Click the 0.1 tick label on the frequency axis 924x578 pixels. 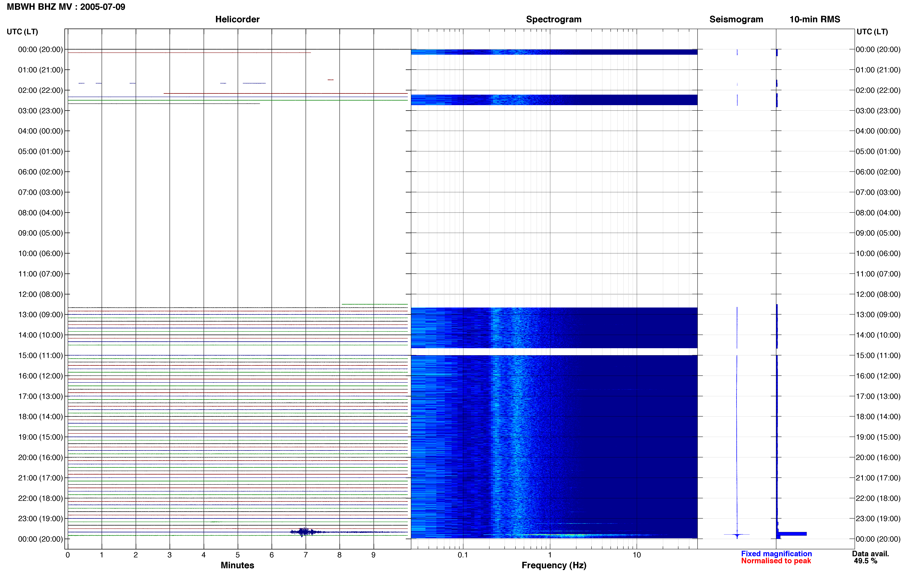coord(463,555)
